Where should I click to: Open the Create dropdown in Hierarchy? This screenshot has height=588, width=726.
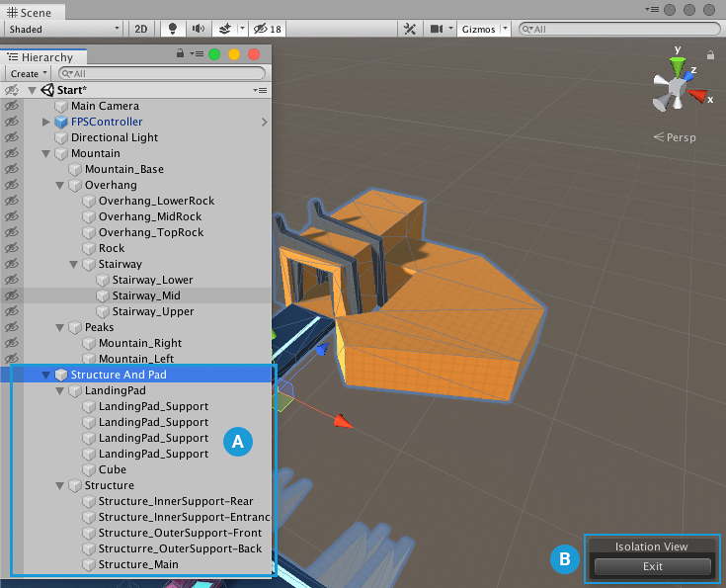pyautogui.click(x=29, y=73)
